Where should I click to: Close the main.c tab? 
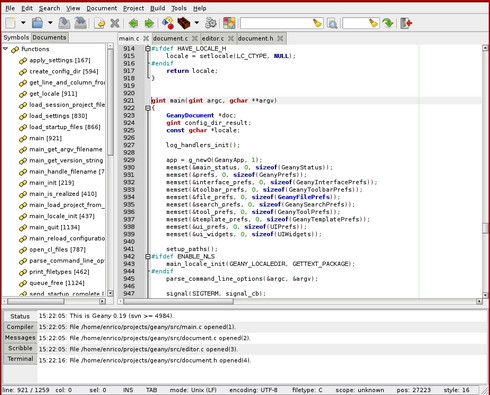pos(146,38)
